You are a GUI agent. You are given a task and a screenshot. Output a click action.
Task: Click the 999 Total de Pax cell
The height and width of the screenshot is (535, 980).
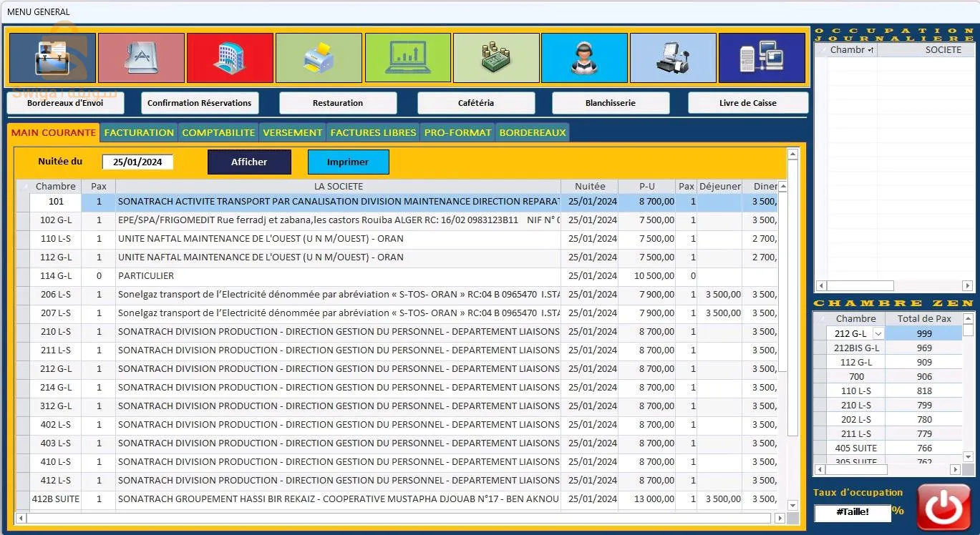pyautogui.click(x=924, y=333)
